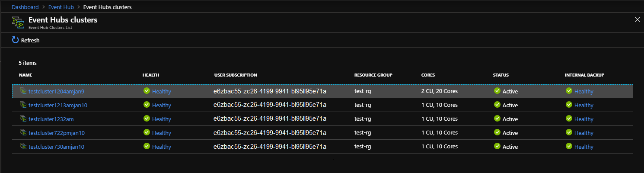Image resolution: width=644 pixels, height=173 pixels.
Task: Select the subscription ID in testcluster1232am row
Action: [x=270, y=119]
